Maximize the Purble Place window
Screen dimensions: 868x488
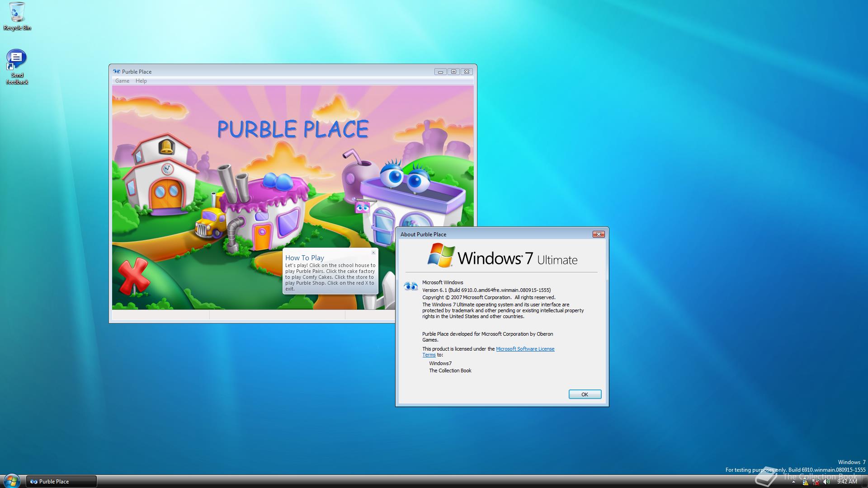click(453, 71)
